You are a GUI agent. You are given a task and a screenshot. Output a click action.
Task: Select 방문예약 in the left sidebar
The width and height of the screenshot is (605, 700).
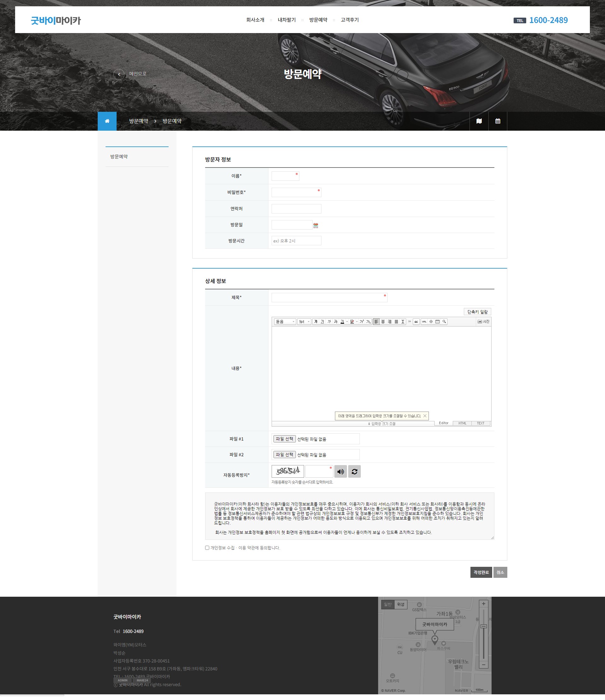tap(119, 157)
